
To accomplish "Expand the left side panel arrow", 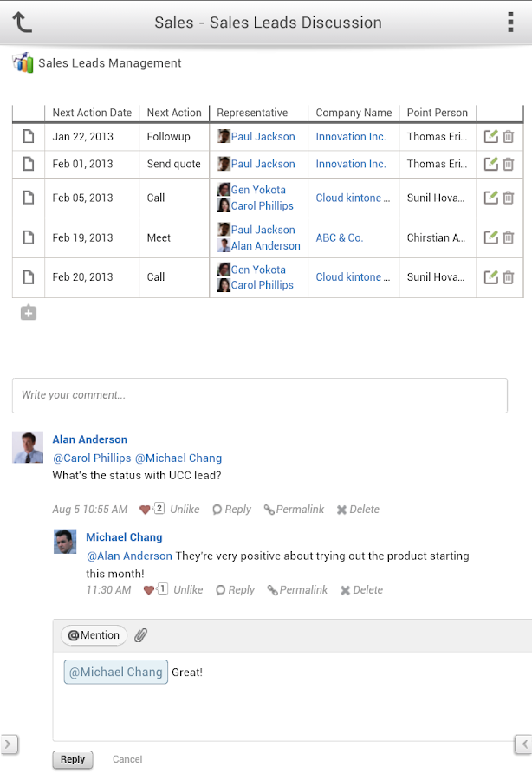I will [x=9, y=744].
